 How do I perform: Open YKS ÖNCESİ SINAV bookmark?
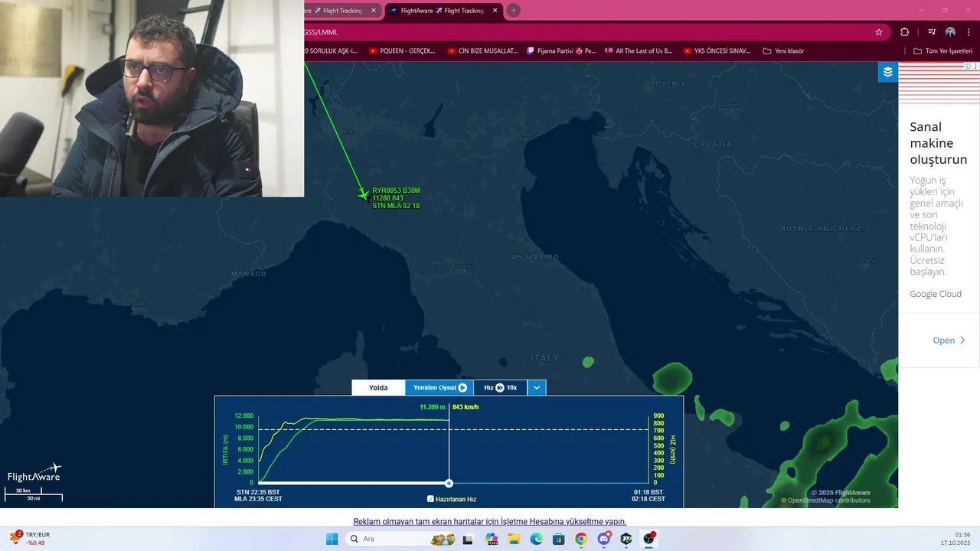point(717,51)
